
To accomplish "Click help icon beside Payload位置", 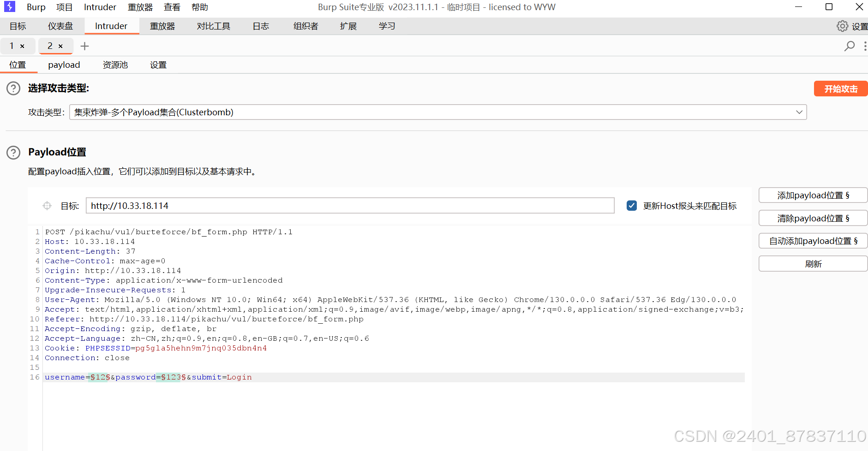I will pyautogui.click(x=13, y=152).
